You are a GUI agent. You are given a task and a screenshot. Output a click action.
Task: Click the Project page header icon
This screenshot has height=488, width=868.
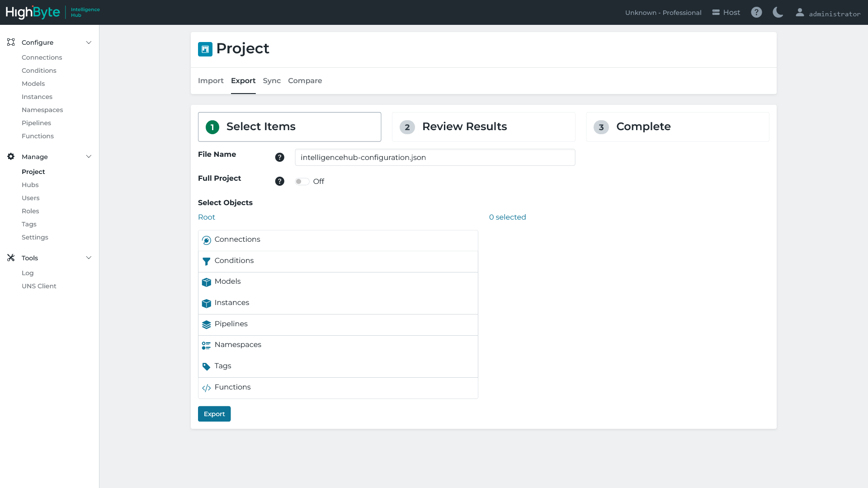[205, 49]
